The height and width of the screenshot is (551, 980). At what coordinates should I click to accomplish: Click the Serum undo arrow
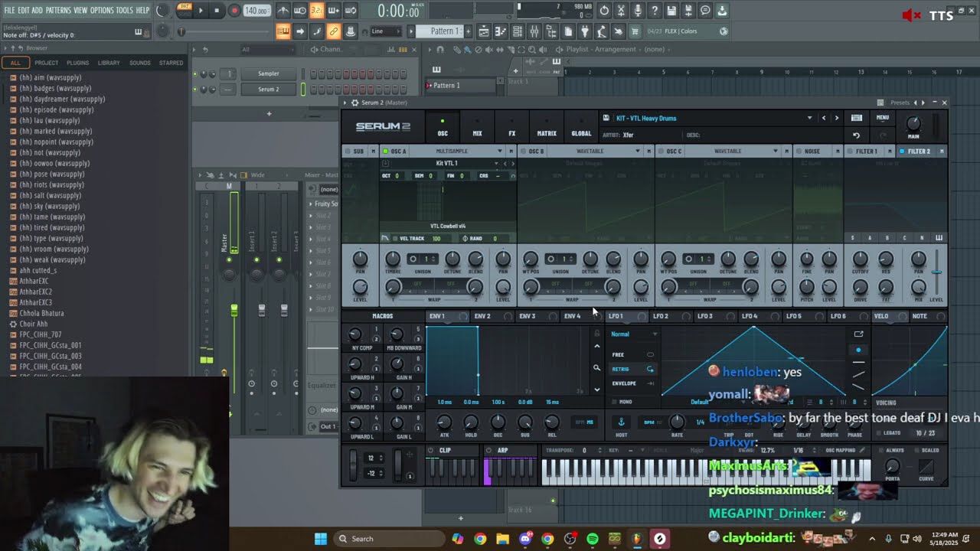point(857,135)
